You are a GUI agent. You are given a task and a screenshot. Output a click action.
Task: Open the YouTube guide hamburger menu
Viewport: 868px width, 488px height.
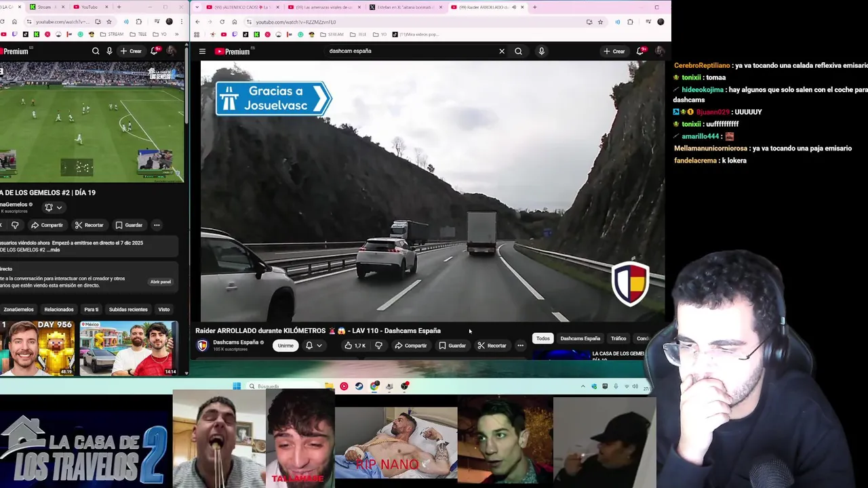(202, 51)
